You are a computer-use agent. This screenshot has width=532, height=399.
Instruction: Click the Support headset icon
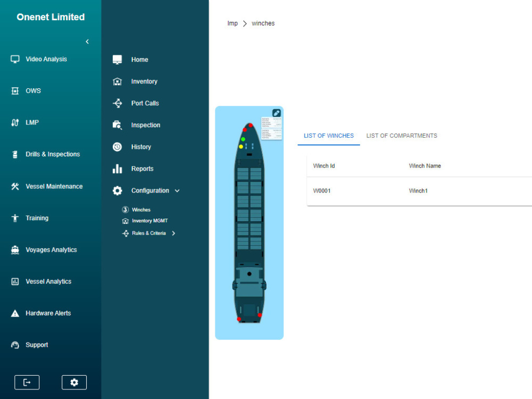(x=15, y=345)
